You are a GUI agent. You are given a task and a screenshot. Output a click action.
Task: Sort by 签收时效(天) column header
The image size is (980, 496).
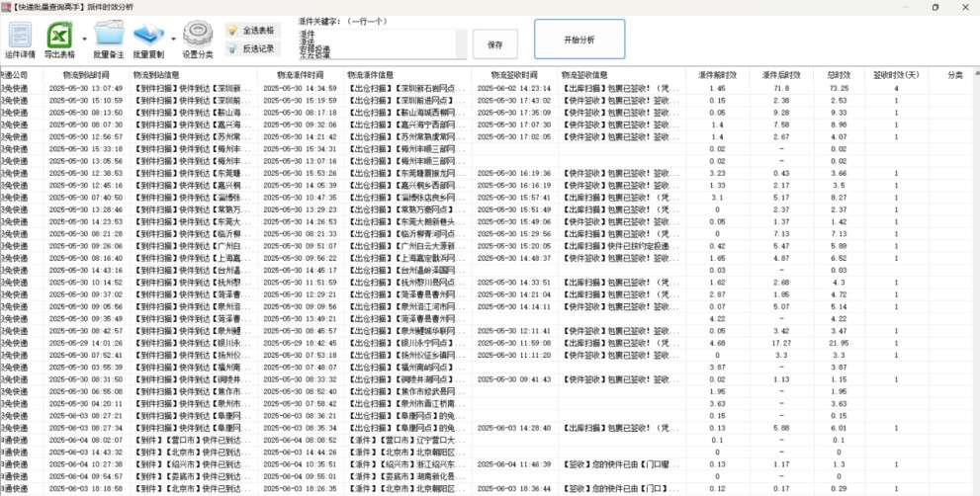(x=896, y=75)
